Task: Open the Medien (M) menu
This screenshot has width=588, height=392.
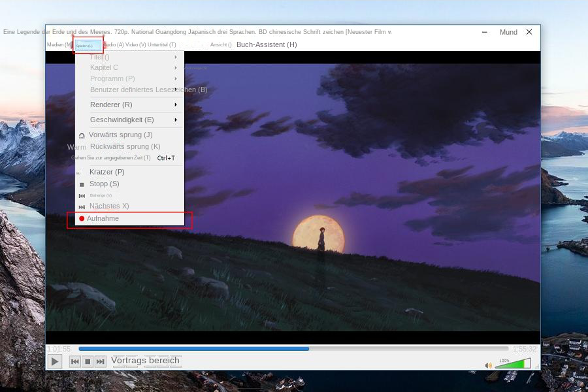Action: coord(59,44)
